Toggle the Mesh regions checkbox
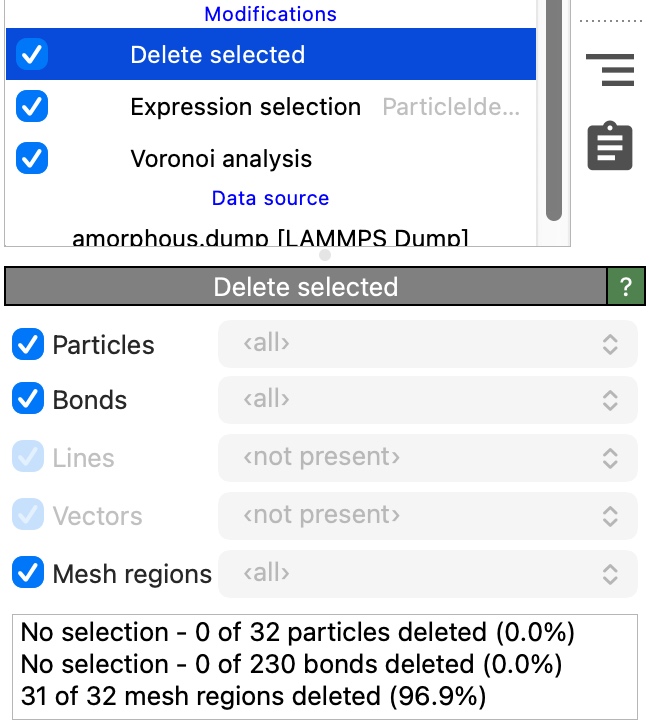 pyautogui.click(x=28, y=573)
